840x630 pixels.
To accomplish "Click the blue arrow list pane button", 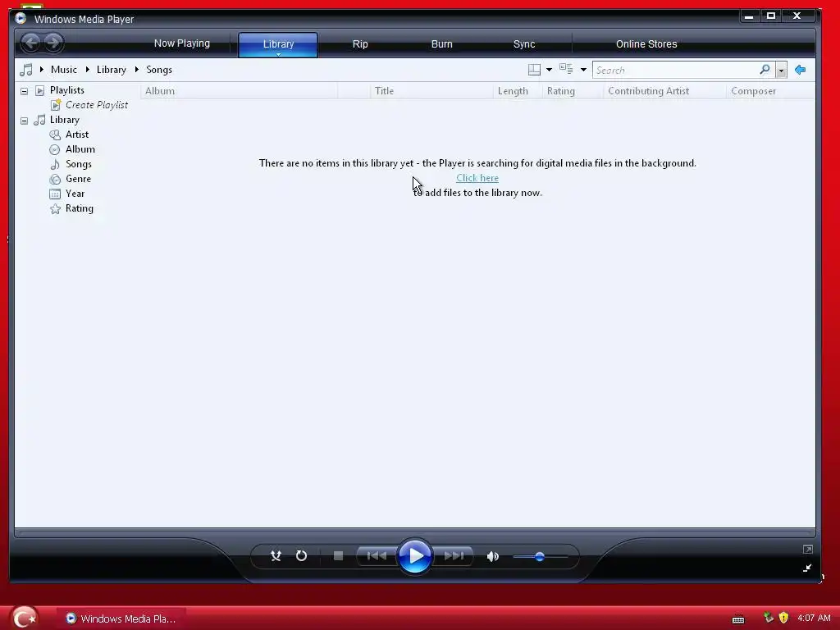I will 801,70.
